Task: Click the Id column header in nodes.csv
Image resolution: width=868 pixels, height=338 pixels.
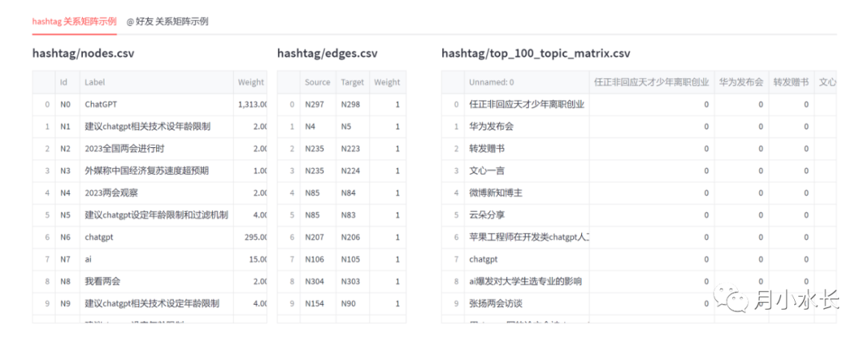Action: tap(68, 82)
